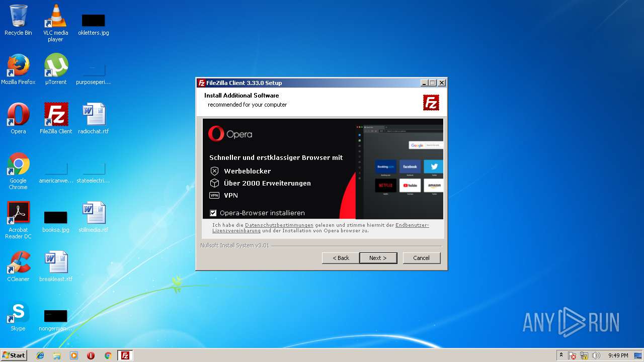Click the FileZilla taskbar button

click(x=125, y=355)
